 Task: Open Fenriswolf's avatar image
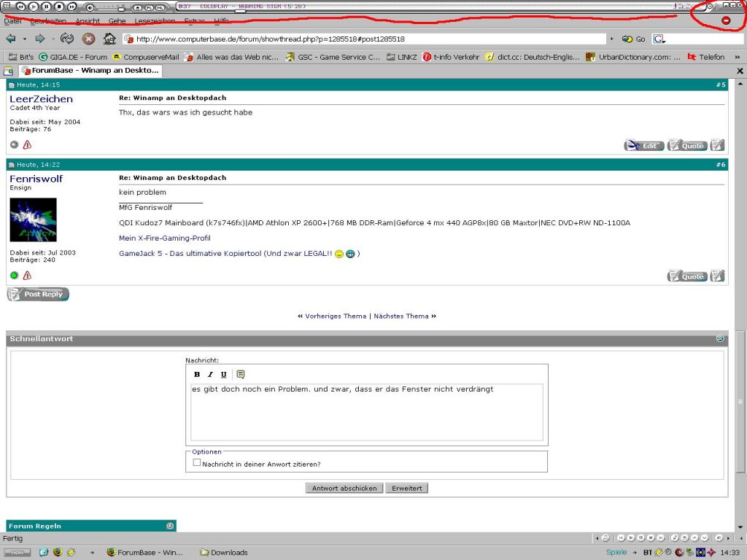pos(34,219)
